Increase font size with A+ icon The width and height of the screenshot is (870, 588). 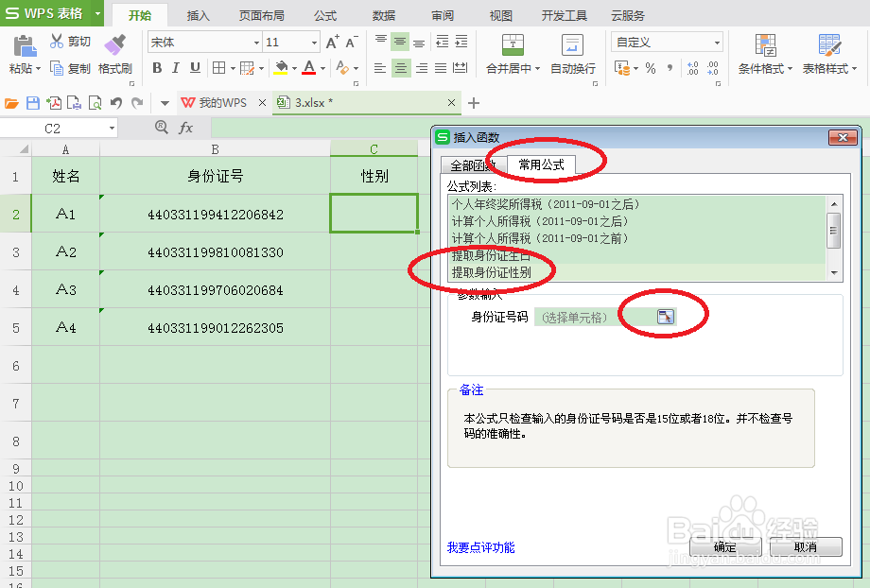(x=332, y=43)
